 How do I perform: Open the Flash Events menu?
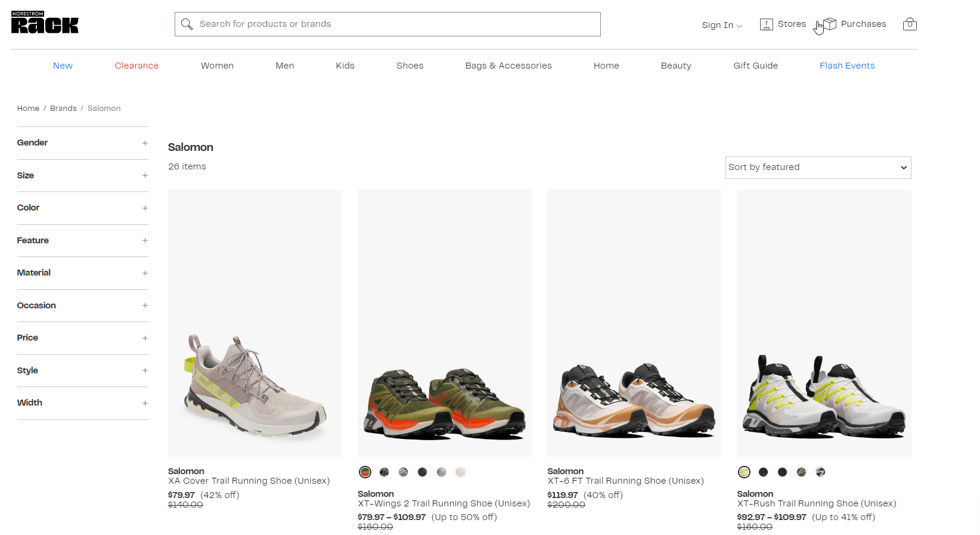847,66
